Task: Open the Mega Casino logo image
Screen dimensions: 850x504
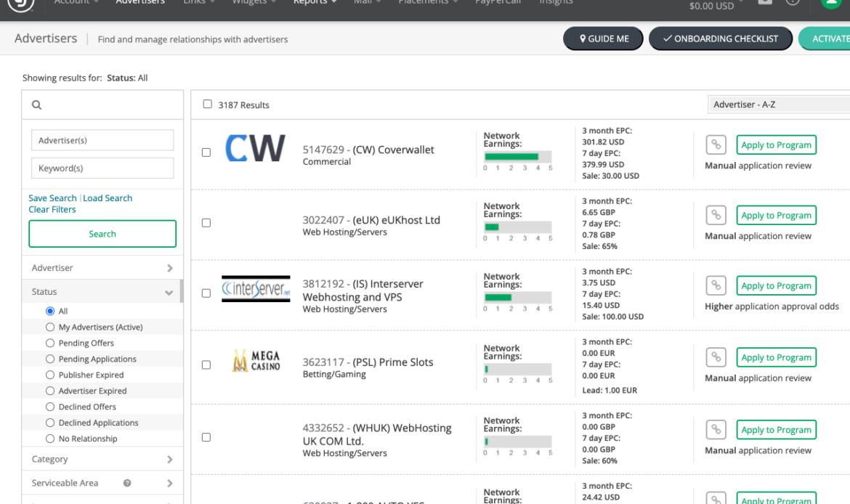Action: pos(256,361)
